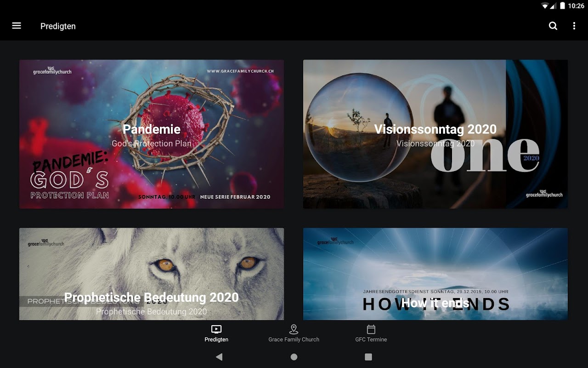Select the Predigten page title

pyautogui.click(x=58, y=26)
